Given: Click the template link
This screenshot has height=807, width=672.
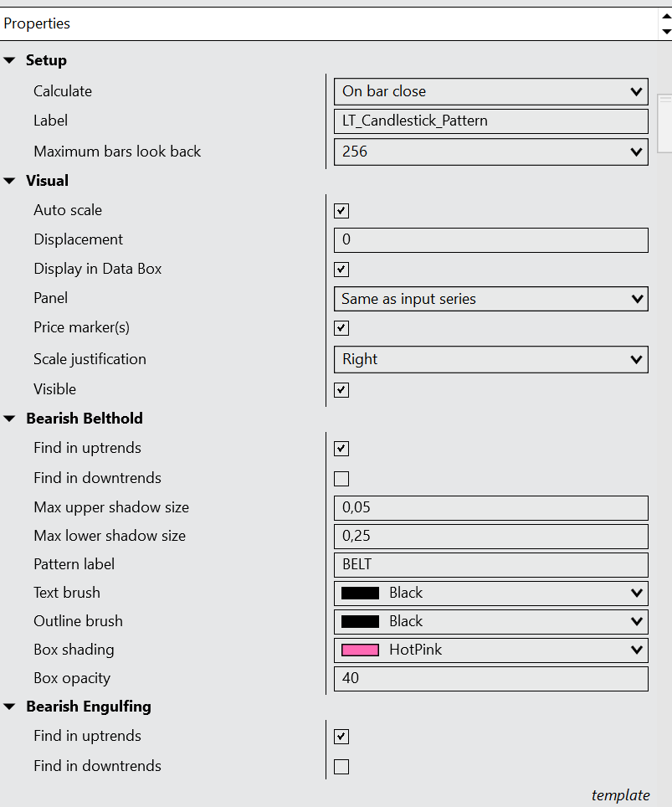Looking at the screenshot, I should pyautogui.click(x=620, y=795).
